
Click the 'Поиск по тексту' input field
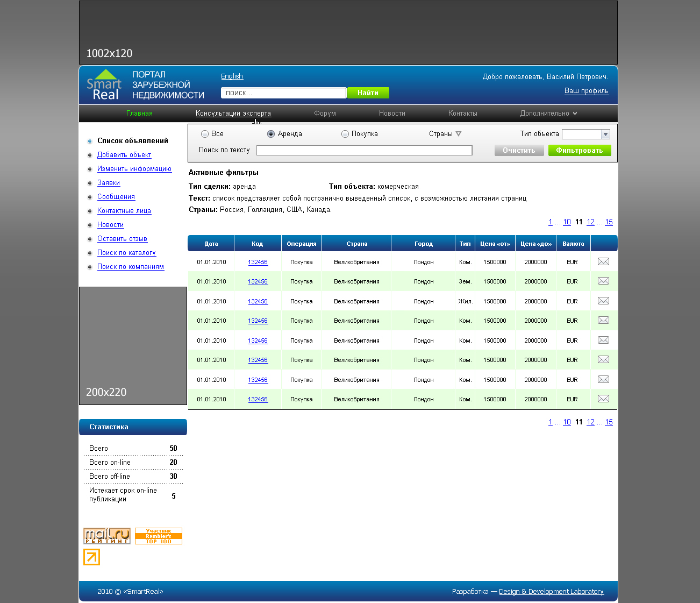tap(364, 151)
